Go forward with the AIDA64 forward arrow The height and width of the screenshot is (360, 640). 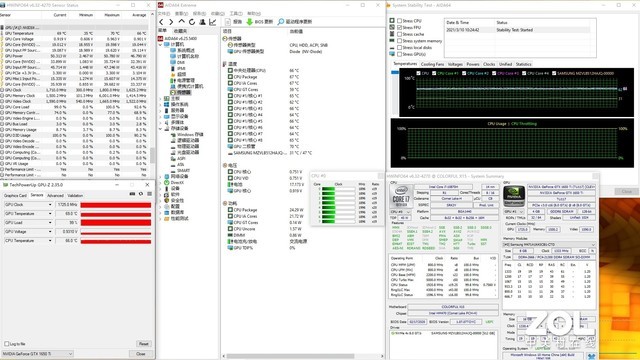171,22
